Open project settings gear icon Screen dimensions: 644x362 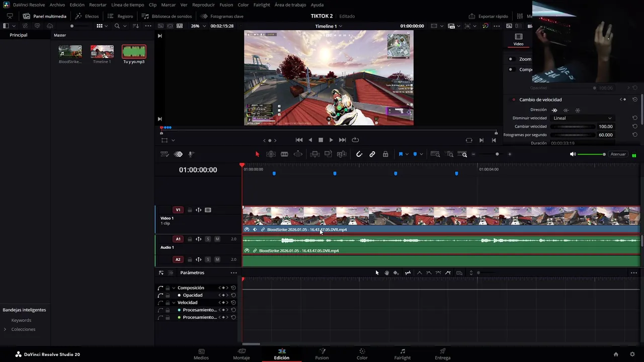(x=632, y=354)
